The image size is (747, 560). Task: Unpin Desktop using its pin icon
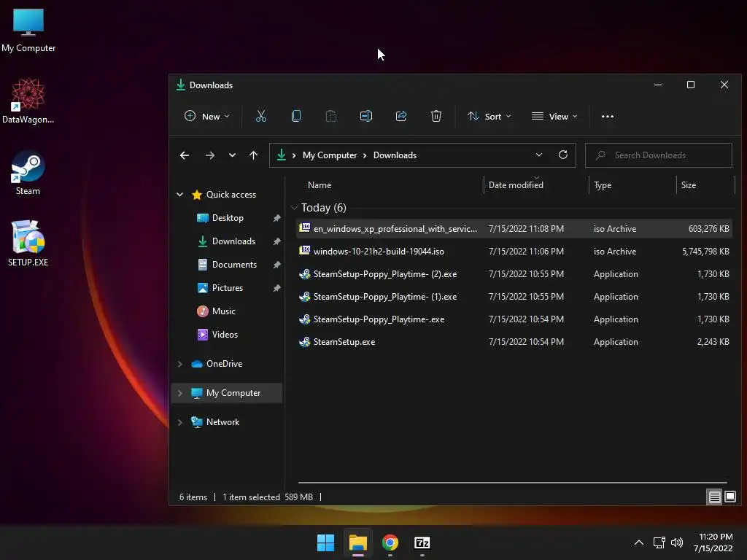[x=276, y=217]
